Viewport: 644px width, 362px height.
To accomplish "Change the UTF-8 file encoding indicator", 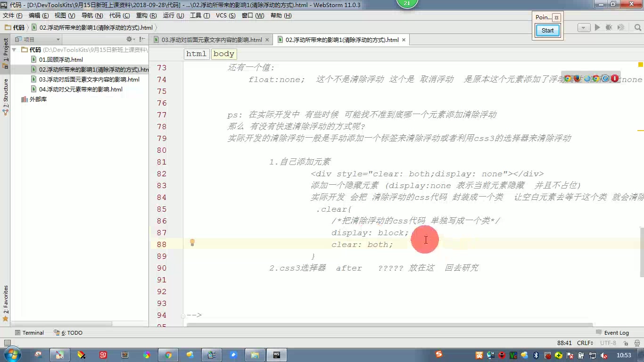I will click(607, 343).
